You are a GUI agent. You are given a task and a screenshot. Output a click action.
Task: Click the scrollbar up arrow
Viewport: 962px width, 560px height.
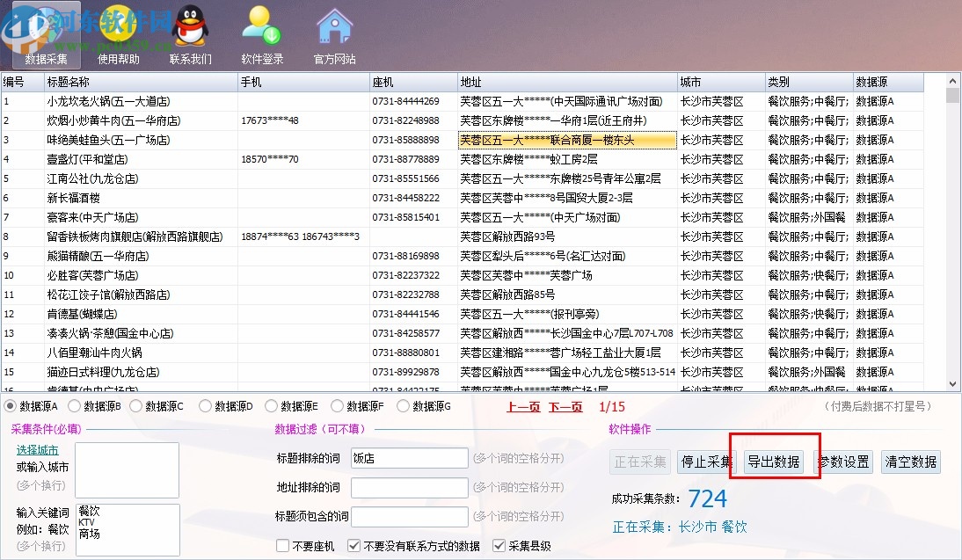click(952, 80)
